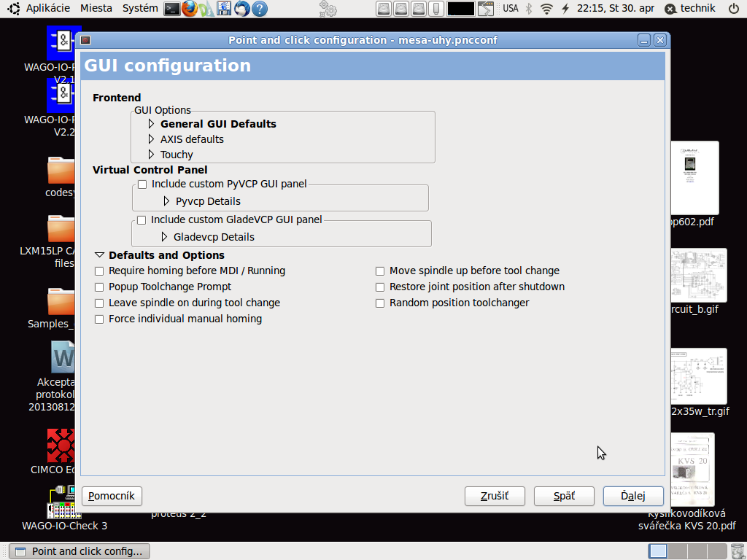Expand General GUI Defaults section
Screen dimensions: 747x560
(x=152, y=124)
